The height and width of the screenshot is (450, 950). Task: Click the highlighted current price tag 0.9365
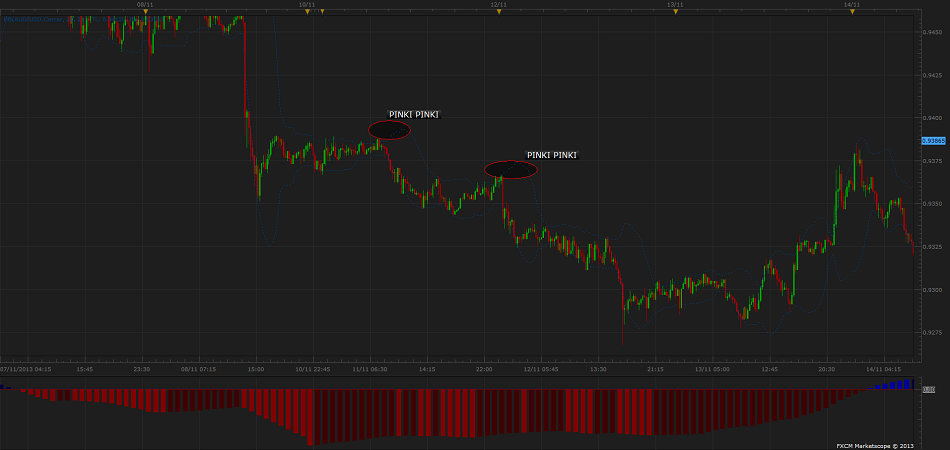coord(933,141)
